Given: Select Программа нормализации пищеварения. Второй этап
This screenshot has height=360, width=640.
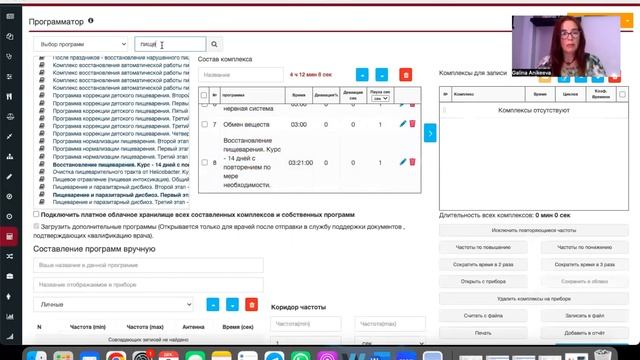Looking at the screenshot, I should 120,141.
